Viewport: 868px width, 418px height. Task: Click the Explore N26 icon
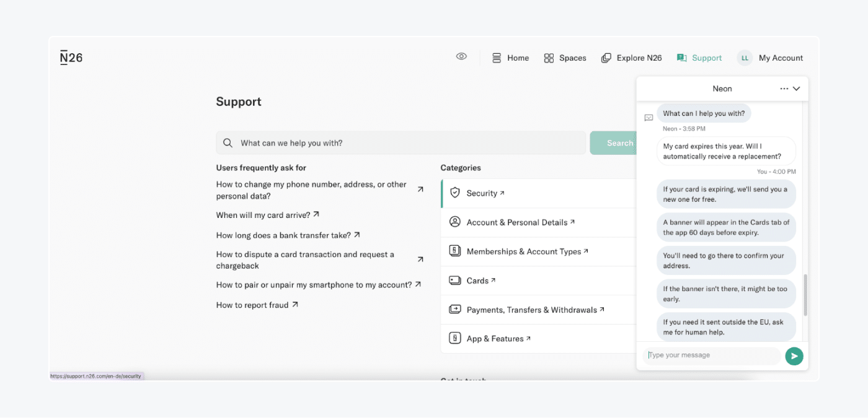[606, 58]
